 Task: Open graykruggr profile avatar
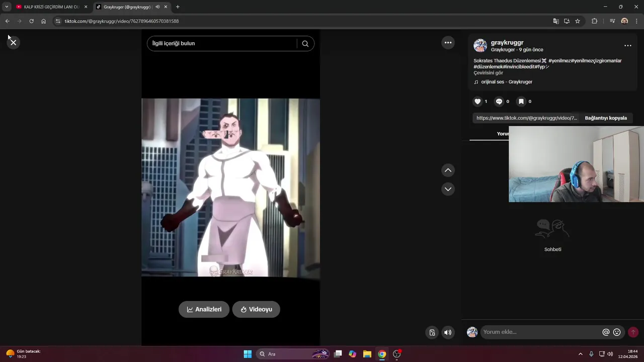(x=480, y=46)
